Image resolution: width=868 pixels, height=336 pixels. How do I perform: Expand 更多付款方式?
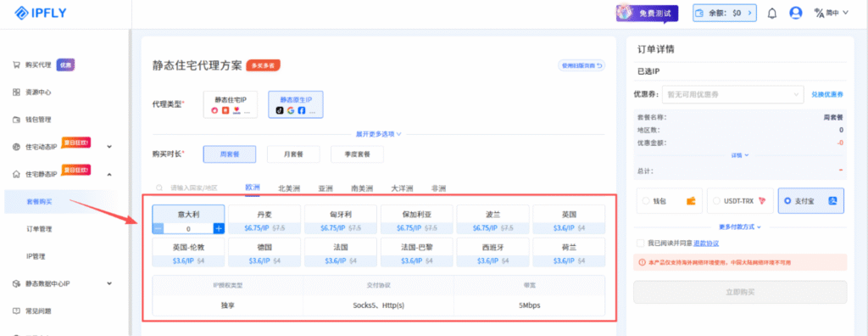point(739,227)
